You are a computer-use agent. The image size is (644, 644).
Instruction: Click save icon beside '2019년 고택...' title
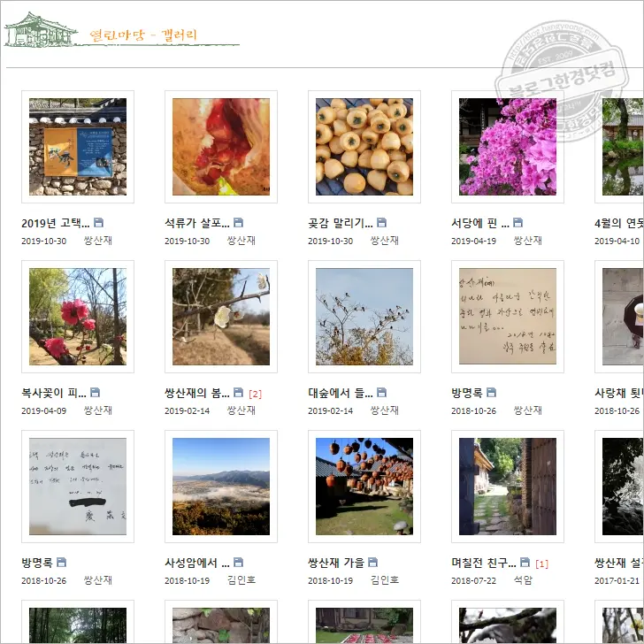[98, 223]
